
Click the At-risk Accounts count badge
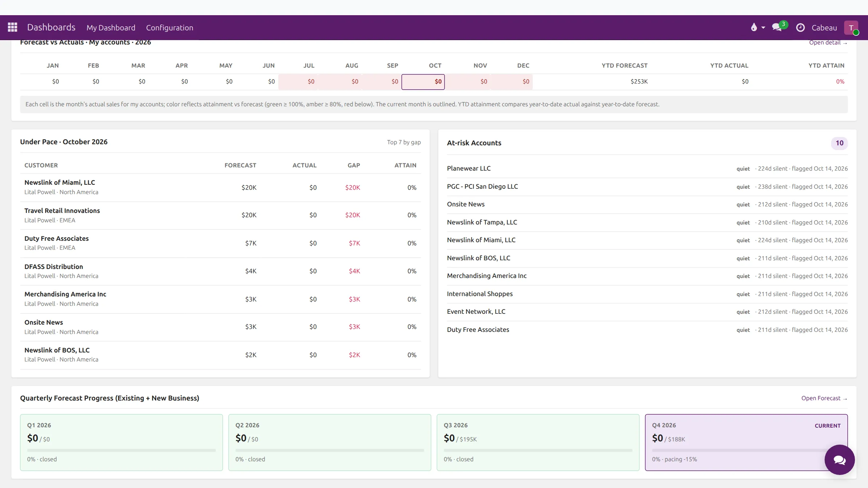click(x=839, y=143)
